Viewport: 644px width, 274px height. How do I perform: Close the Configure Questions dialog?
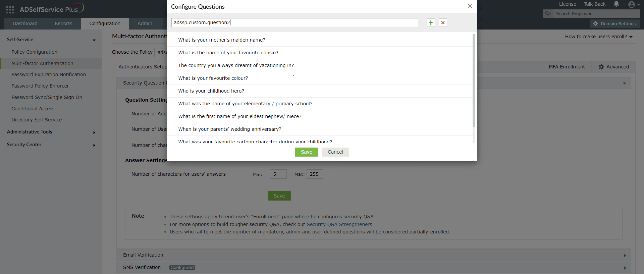pyautogui.click(x=470, y=6)
